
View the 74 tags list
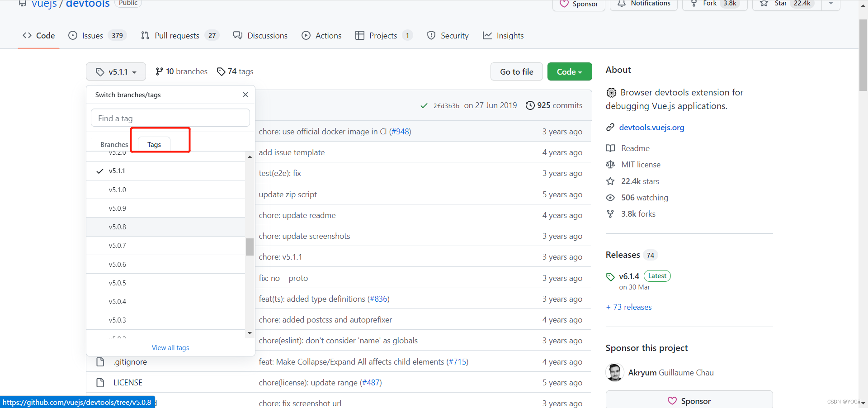tap(235, 71)
